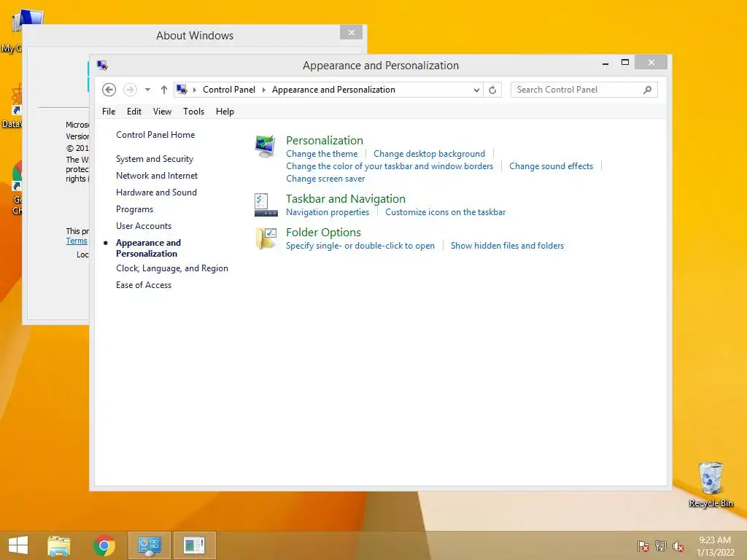747x560 pixels.
Task: Click Change the theme
Action: tap(322, 154)
